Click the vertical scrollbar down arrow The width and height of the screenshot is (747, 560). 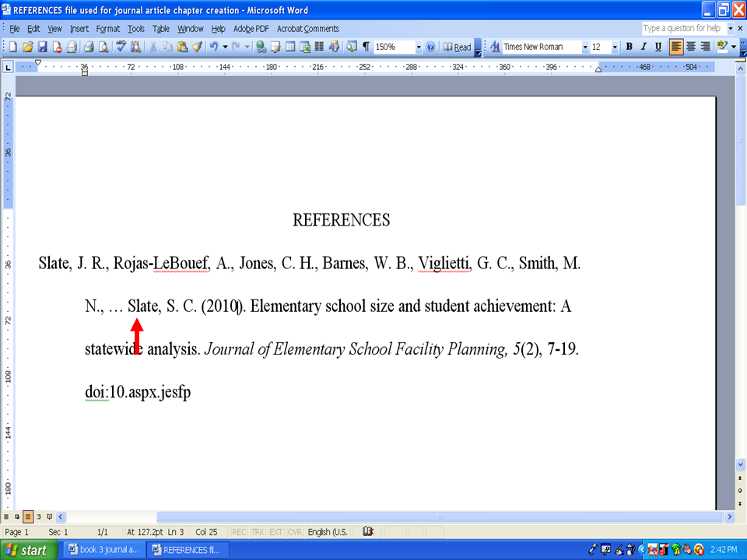pos(740,464)
